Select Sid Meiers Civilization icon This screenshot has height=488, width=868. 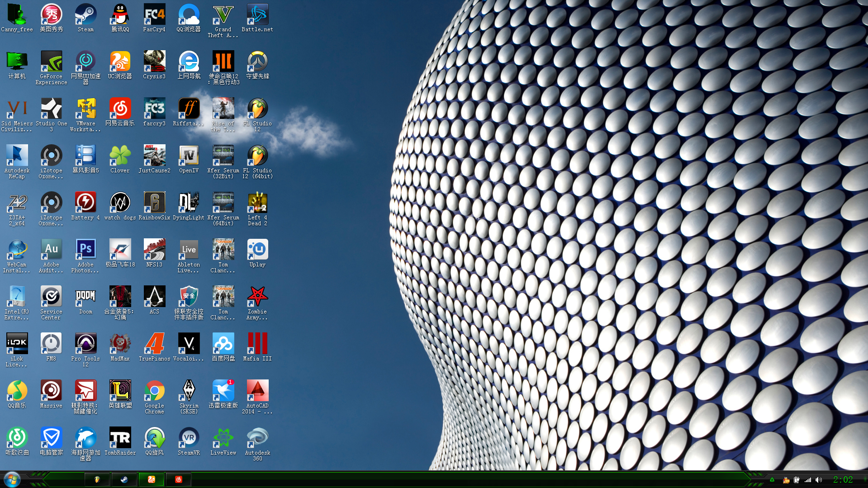[17, 115]
